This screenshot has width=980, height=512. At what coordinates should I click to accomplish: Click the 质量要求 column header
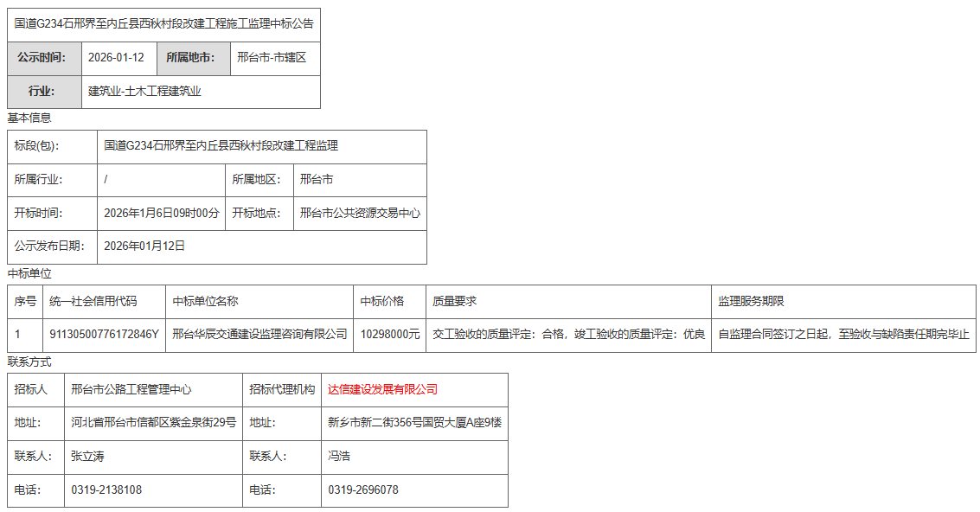(454, 301)
